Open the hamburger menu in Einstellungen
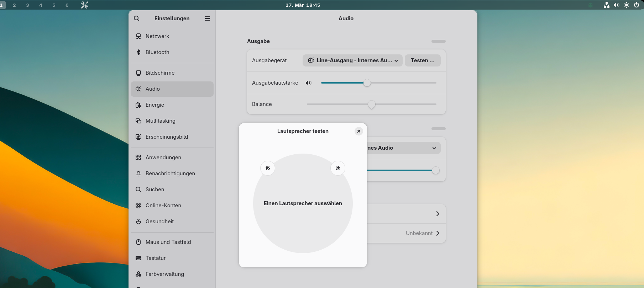The height and width of the screenshot is (288, 644). click(208, 18)
